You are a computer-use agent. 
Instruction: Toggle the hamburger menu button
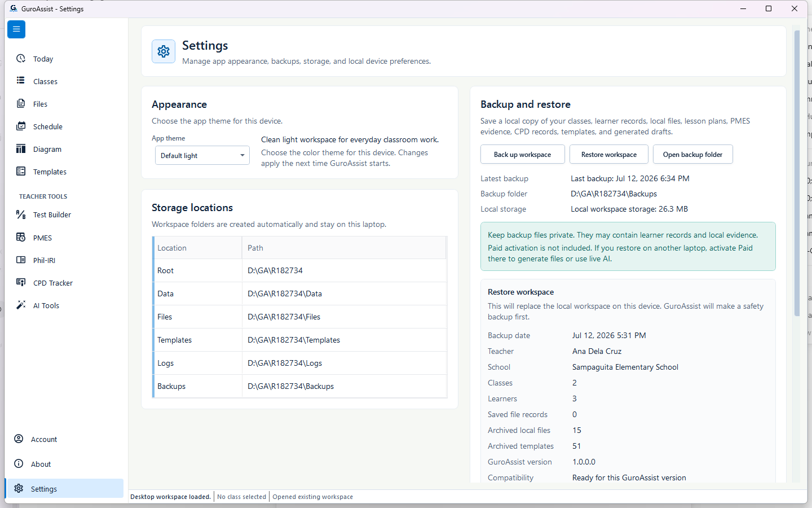click(x=16, y=29)
